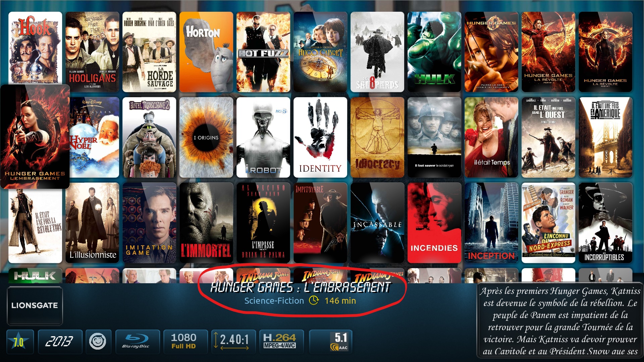Click the clock duration icon

click(314, 300)
